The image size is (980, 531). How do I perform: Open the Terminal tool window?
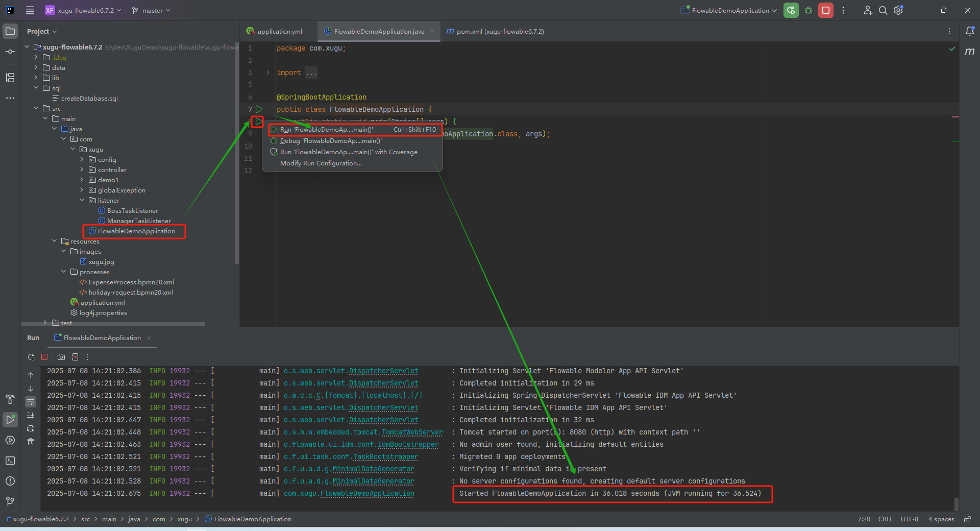point(10,461)
